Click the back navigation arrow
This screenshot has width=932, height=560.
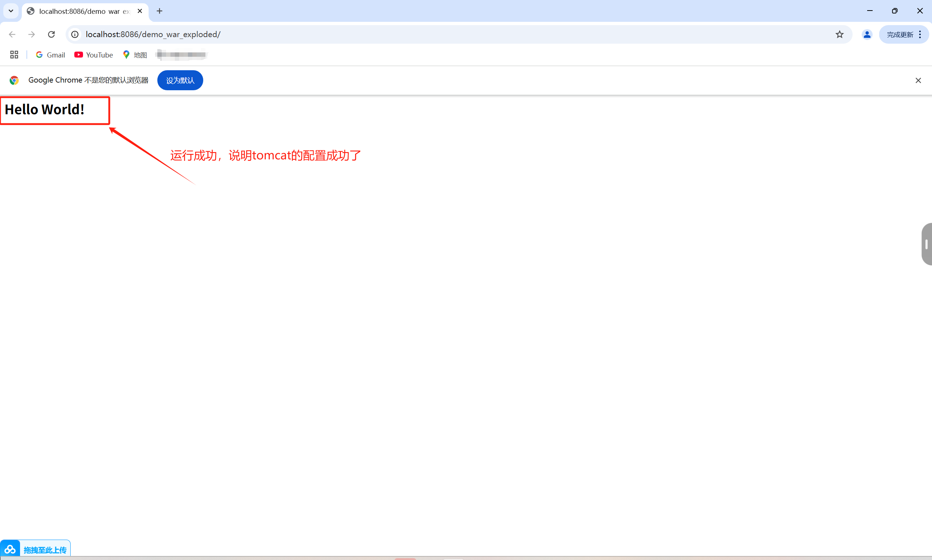pos(12,34)
